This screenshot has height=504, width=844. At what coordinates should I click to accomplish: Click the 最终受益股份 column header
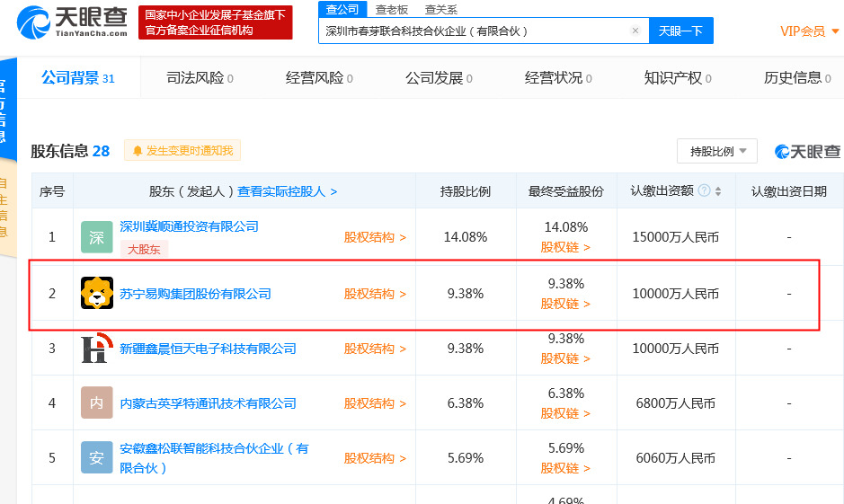pos(565,191)
